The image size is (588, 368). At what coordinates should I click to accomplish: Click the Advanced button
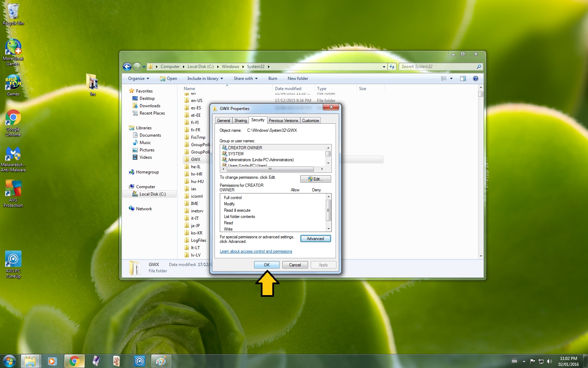[315, 239]
